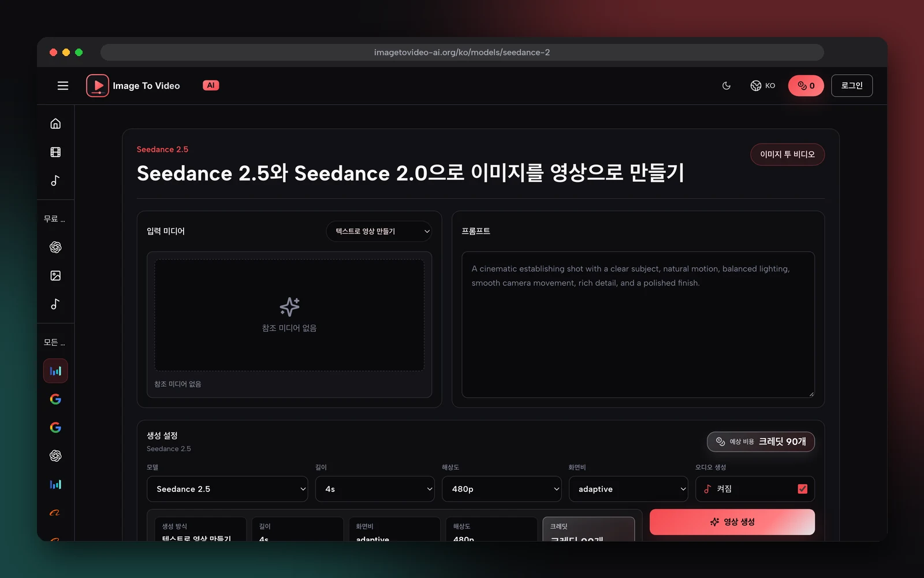This screenshot has height=578, width=924.
Task: Click the 무료 sidebar section label
Action: tap(54, 219)
